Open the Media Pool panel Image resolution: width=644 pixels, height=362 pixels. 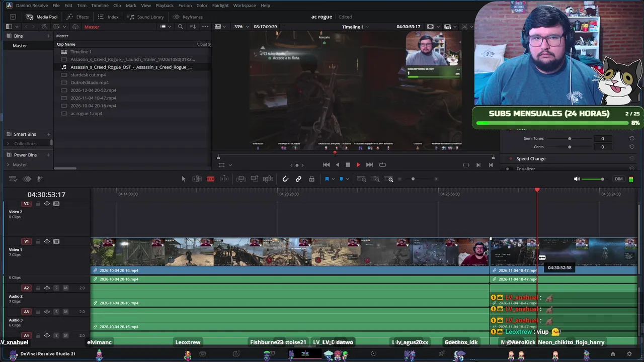pos(42,17)
